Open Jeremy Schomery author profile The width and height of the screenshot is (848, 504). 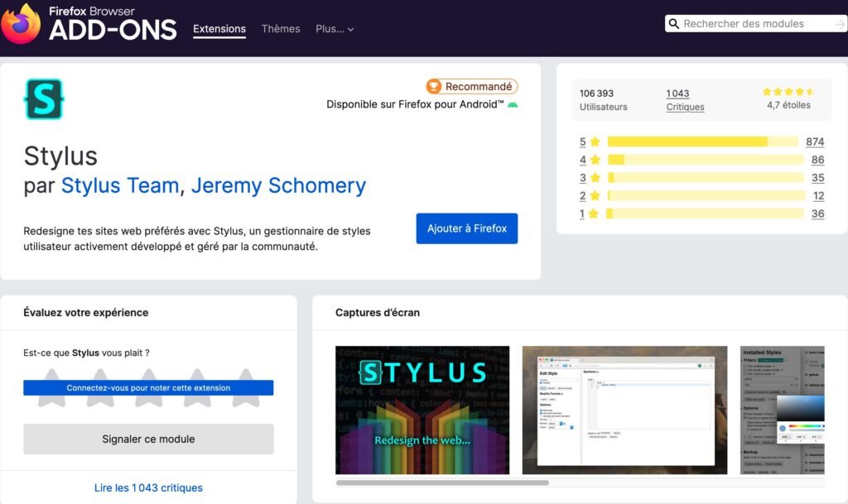coord(278,185)
